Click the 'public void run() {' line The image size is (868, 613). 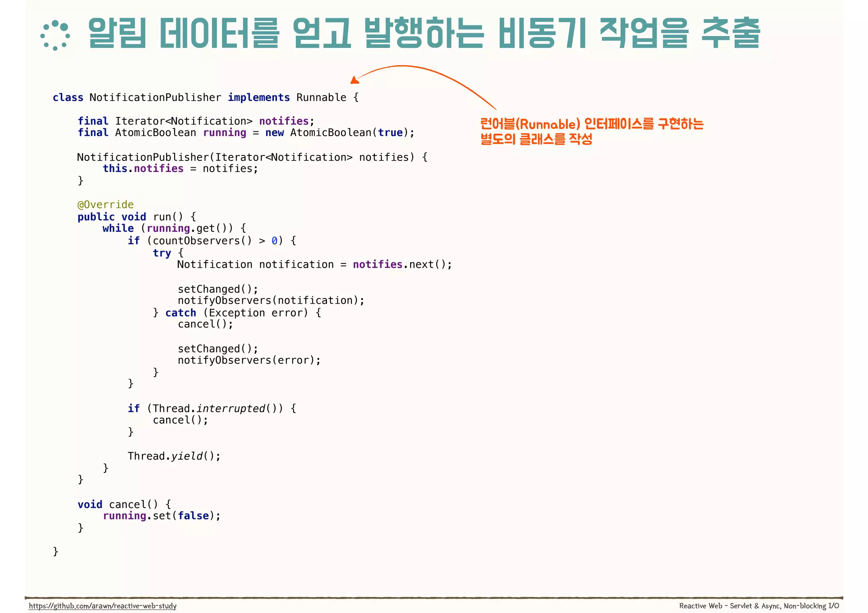[x=137, y=217]
